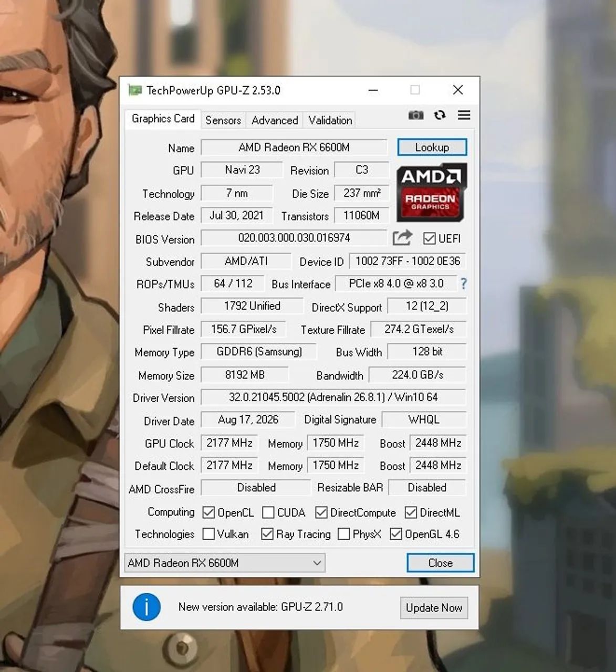Viewport: 616px width, 672px height.
Task: Click the Device ID value 1002 73FF
Action: pyautogui.click(x=408, y=261)
